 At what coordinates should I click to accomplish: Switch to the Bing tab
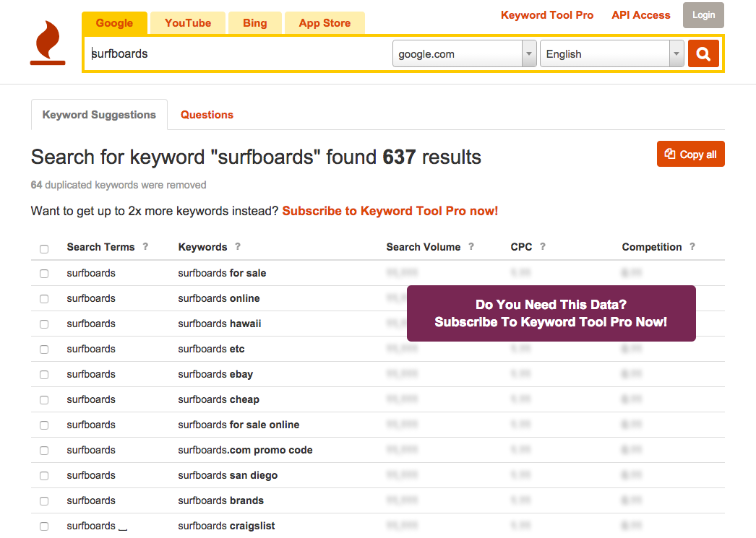254,23
